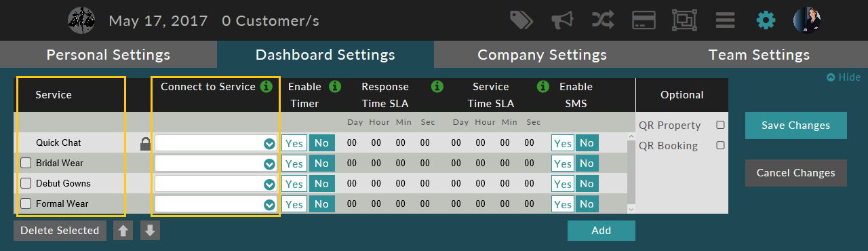Switch to Personal Settings tab

pos(108,54)
